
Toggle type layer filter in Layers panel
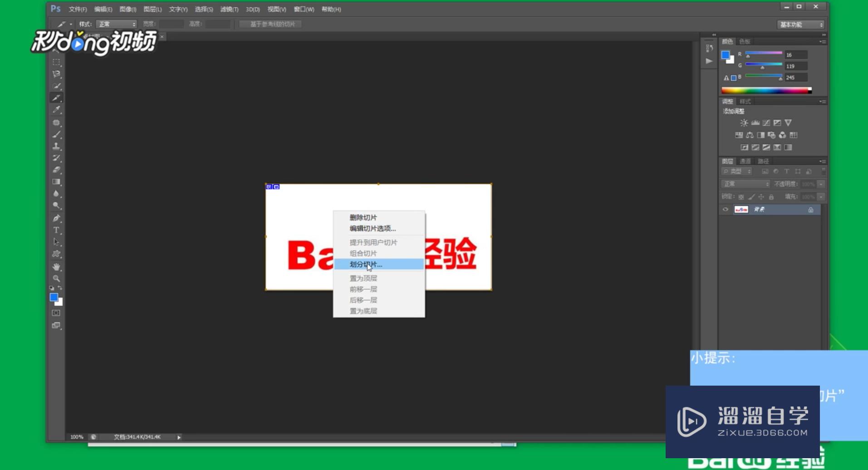tap(787, 171)
